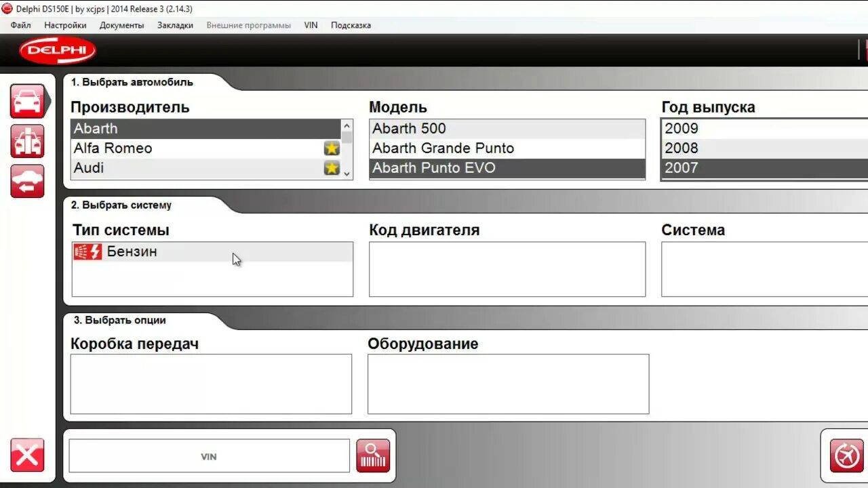868x488 pixels.
Task: Open the Закладки menu
Action: 175,25
